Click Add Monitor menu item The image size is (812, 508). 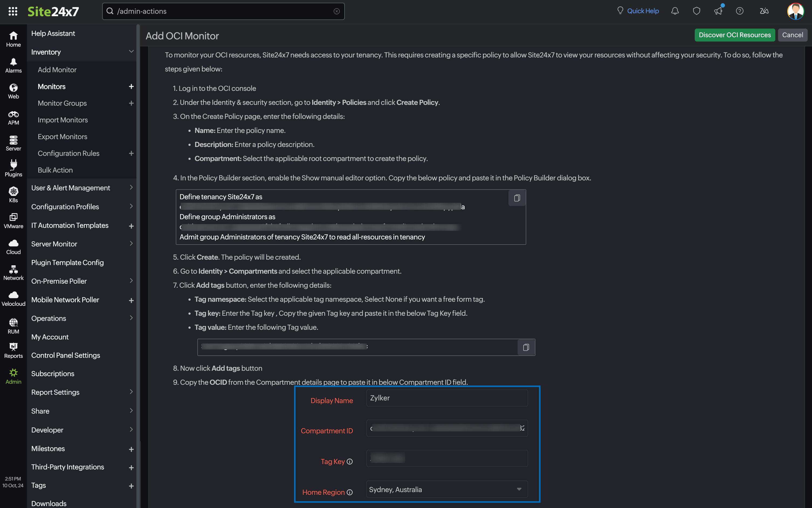[57, 70]
